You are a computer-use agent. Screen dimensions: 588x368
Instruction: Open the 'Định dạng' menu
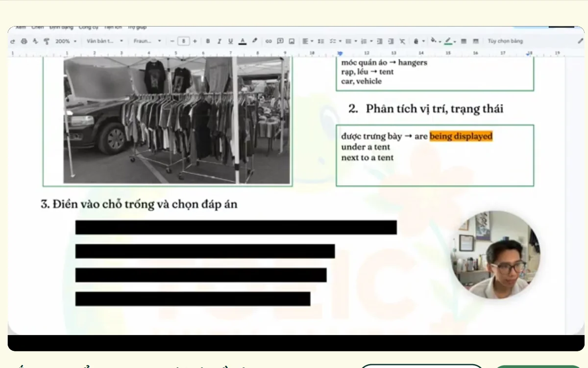(61, 27)
